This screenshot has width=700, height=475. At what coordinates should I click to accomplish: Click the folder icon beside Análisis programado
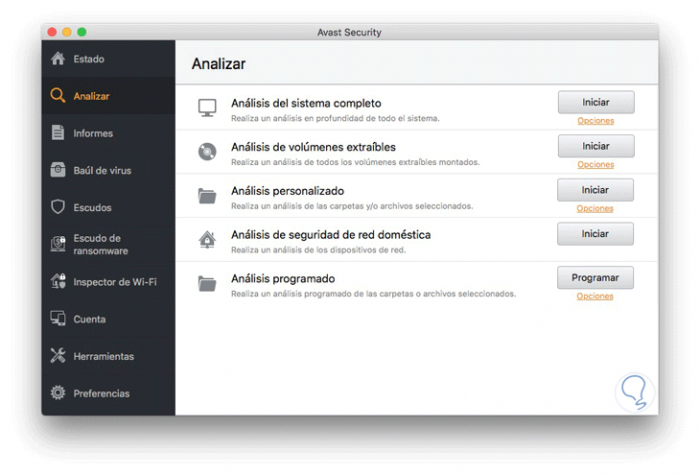tap(207, 283)
